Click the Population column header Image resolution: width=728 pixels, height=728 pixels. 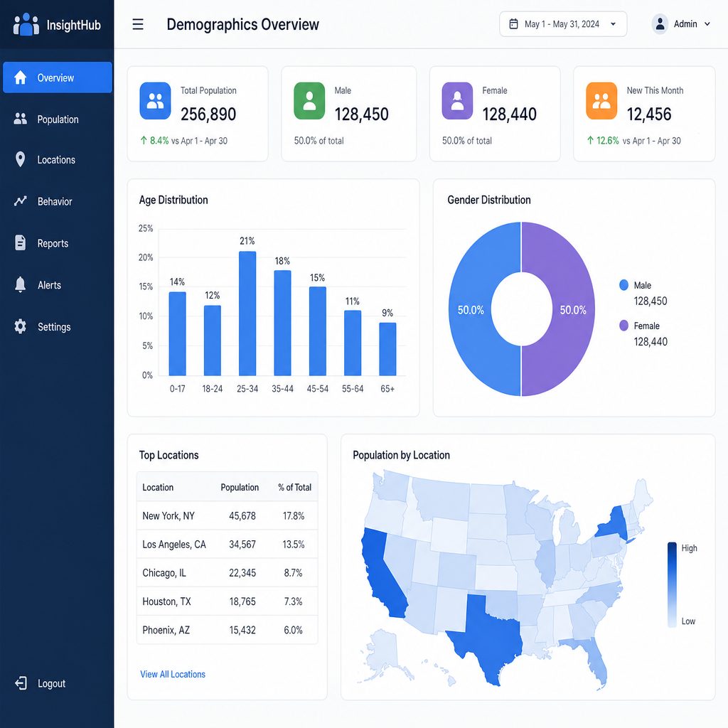(x=240, y=487)
